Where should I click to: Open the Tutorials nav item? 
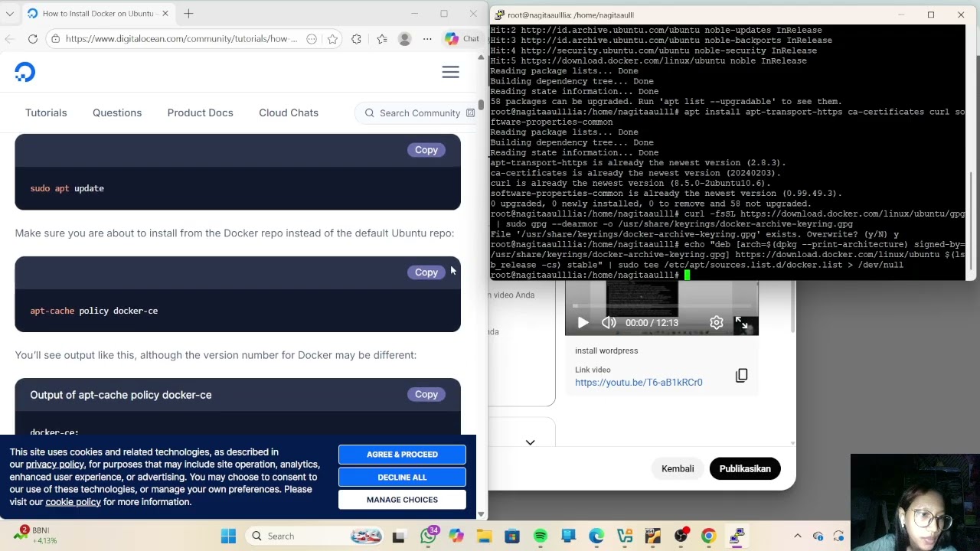pos(46,112)
